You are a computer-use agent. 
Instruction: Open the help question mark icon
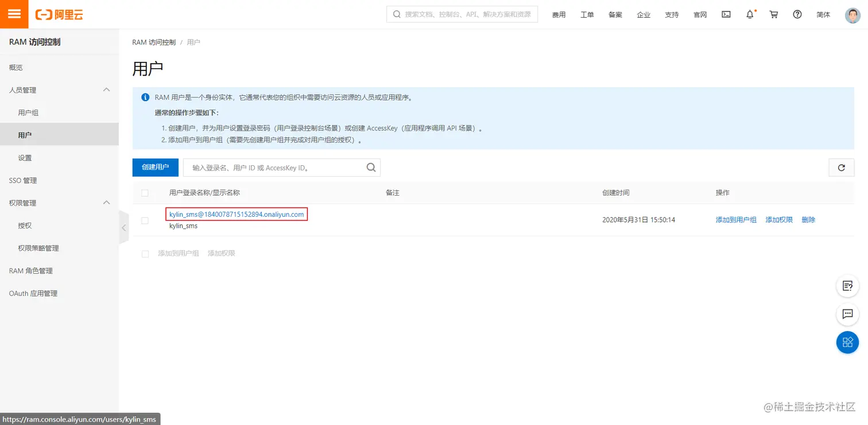(797, 15)
